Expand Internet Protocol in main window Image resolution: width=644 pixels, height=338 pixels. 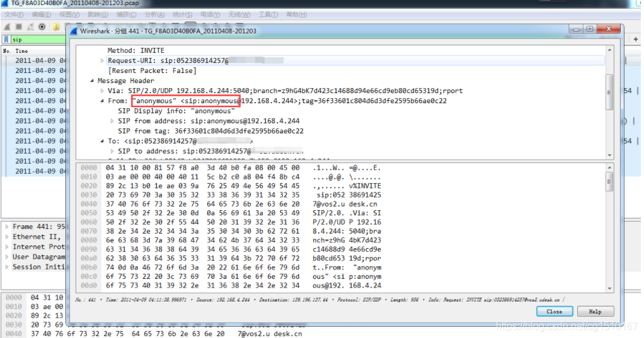click(7, 247)
